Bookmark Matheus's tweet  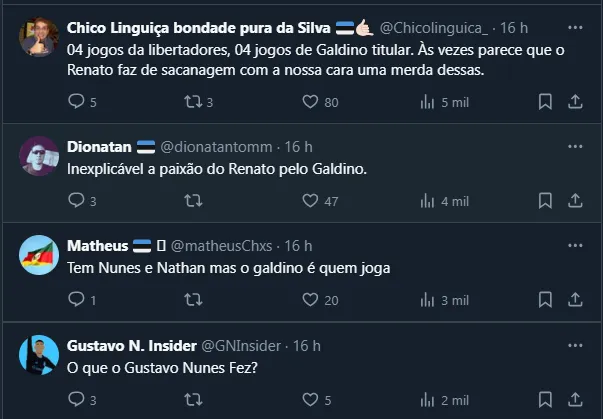coord(545,299)
